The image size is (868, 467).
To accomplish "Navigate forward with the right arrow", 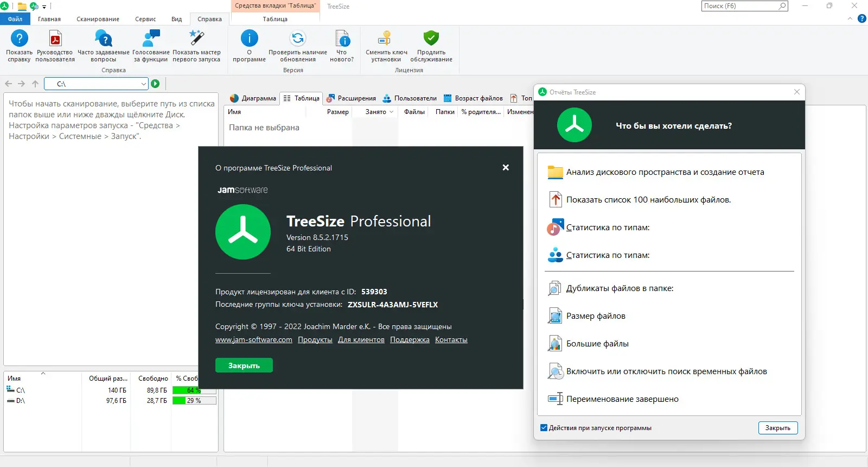I will pos(22,84).
